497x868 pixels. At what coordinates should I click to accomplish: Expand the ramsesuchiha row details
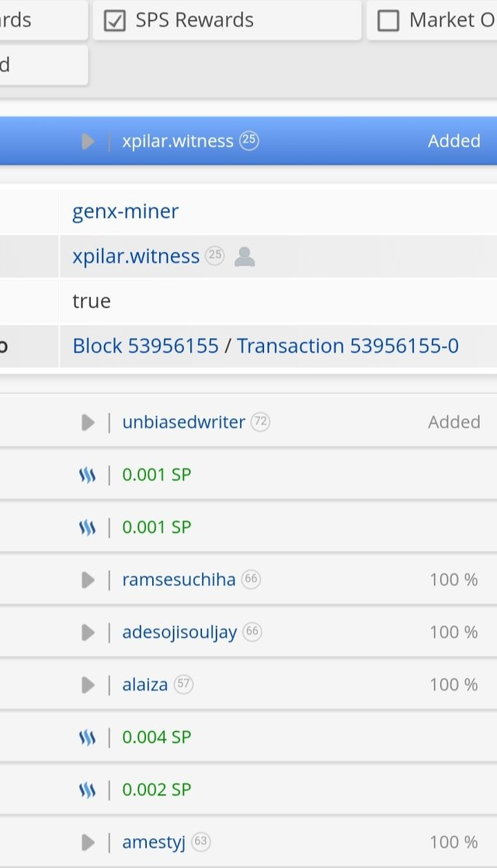click(x=88, y=580)
